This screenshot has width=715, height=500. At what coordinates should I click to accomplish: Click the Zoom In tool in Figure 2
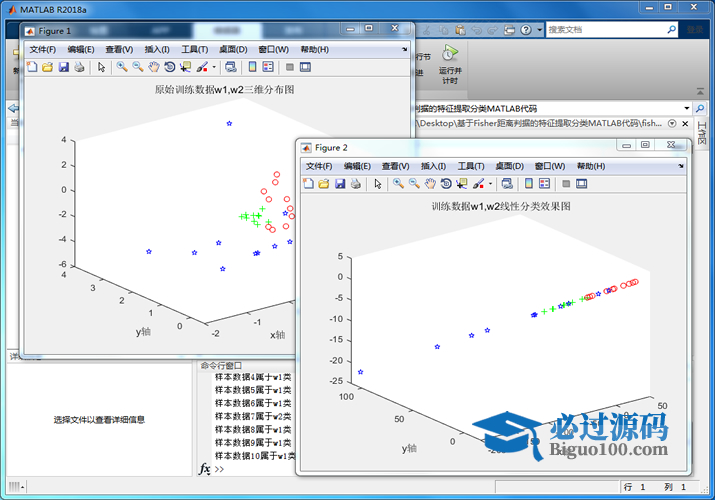(x=397, y=184)
